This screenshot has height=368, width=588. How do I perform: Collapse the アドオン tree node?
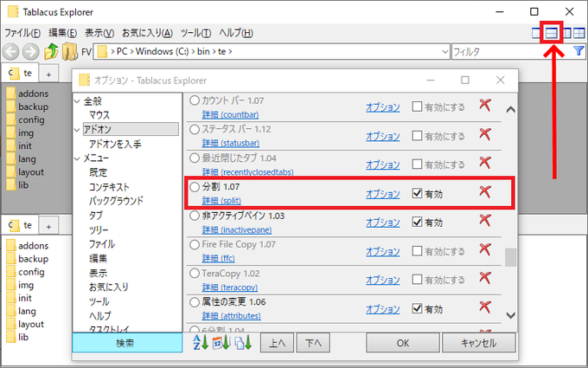tap(77, 130)
